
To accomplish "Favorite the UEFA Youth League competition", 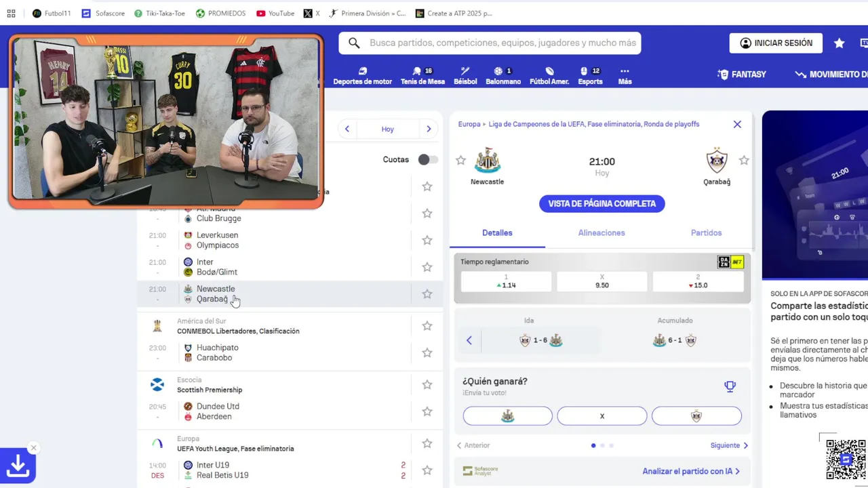I will click(x=427, y=443).
